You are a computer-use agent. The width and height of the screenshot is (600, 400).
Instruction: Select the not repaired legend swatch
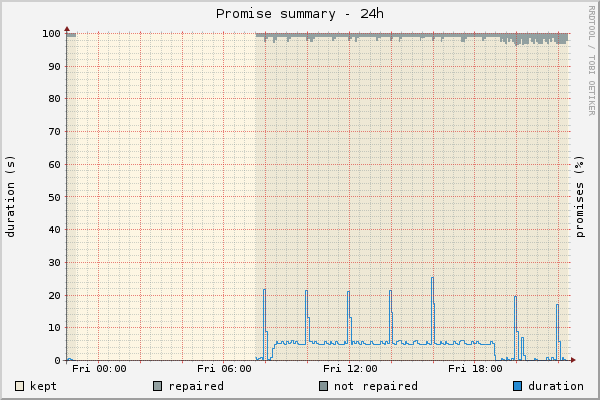click(x=323, y=386)
